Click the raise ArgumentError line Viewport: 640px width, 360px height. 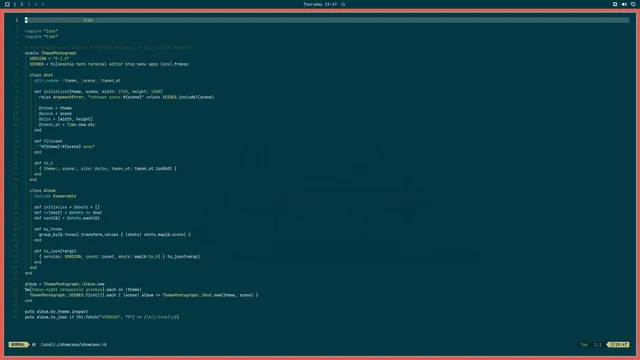click(x=127, y=97)
